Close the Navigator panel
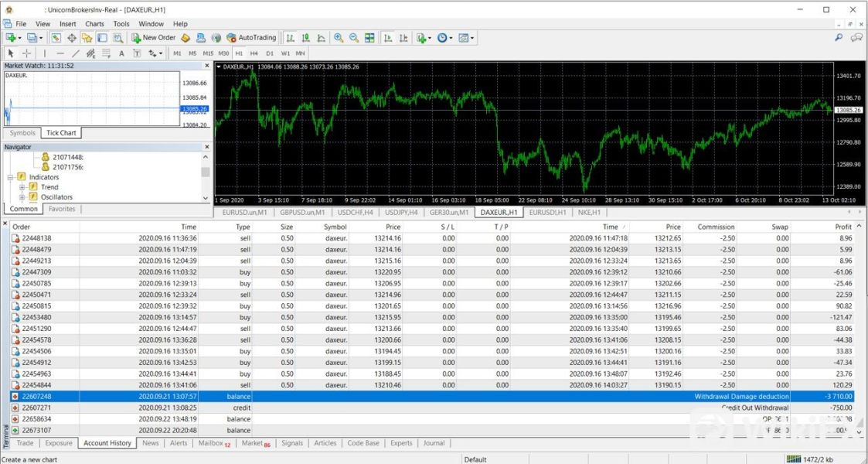This screenshot has width=868, height=464. click(207, 147)
